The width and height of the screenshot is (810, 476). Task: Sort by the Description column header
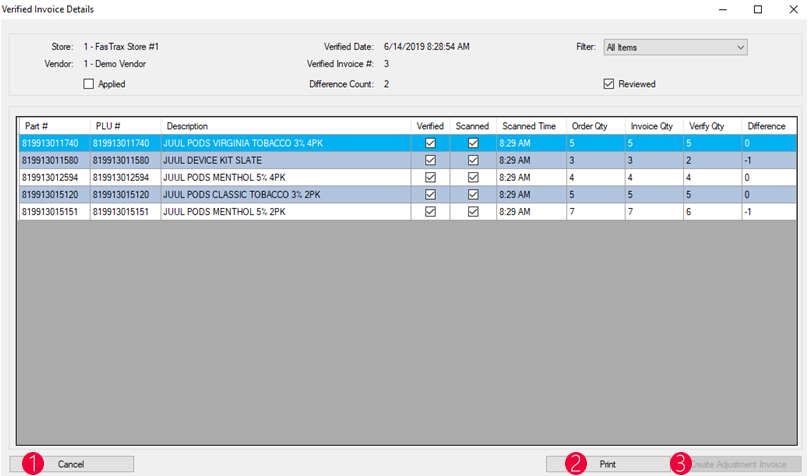(286, 126)
